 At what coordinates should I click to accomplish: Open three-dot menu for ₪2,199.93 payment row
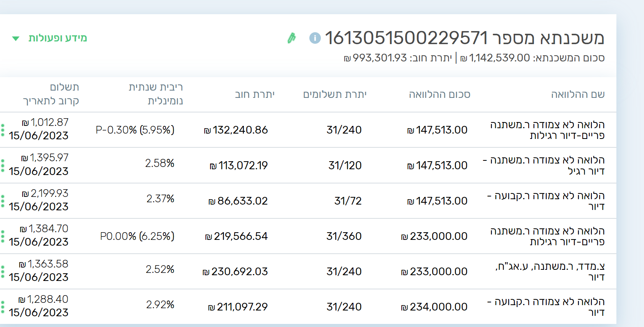(3, 201)
